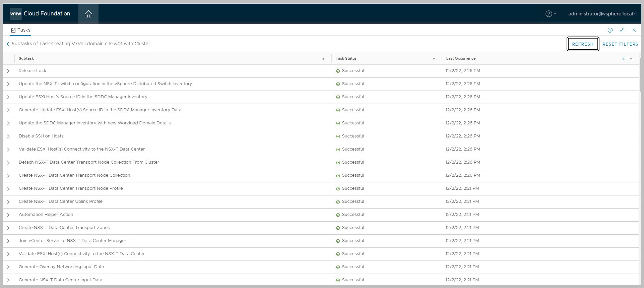Click the home icon in header

88,14
